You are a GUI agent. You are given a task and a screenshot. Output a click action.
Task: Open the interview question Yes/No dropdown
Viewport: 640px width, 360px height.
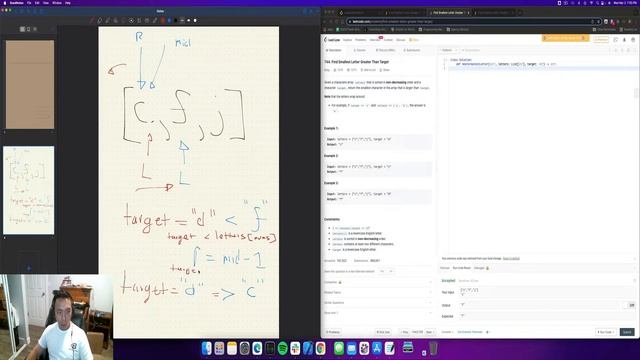(x=386, y=271)
